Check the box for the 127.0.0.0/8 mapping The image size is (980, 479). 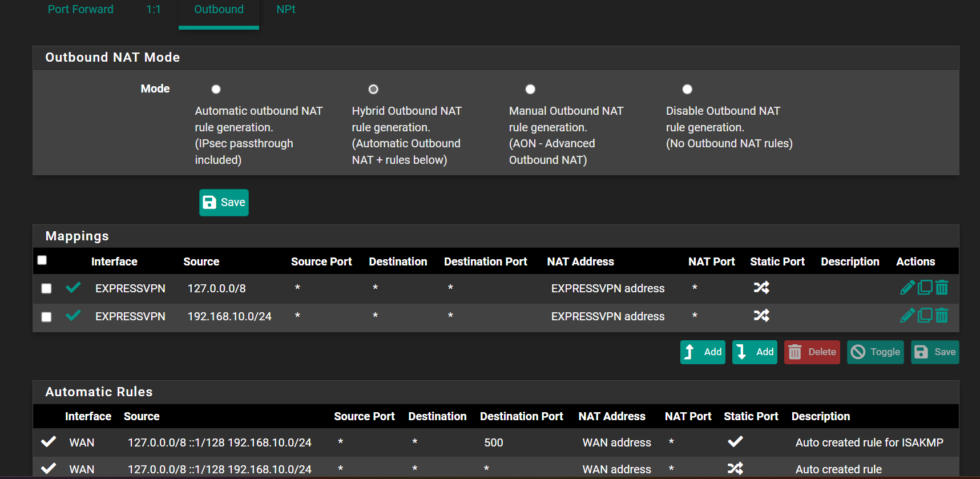[46, 288]
